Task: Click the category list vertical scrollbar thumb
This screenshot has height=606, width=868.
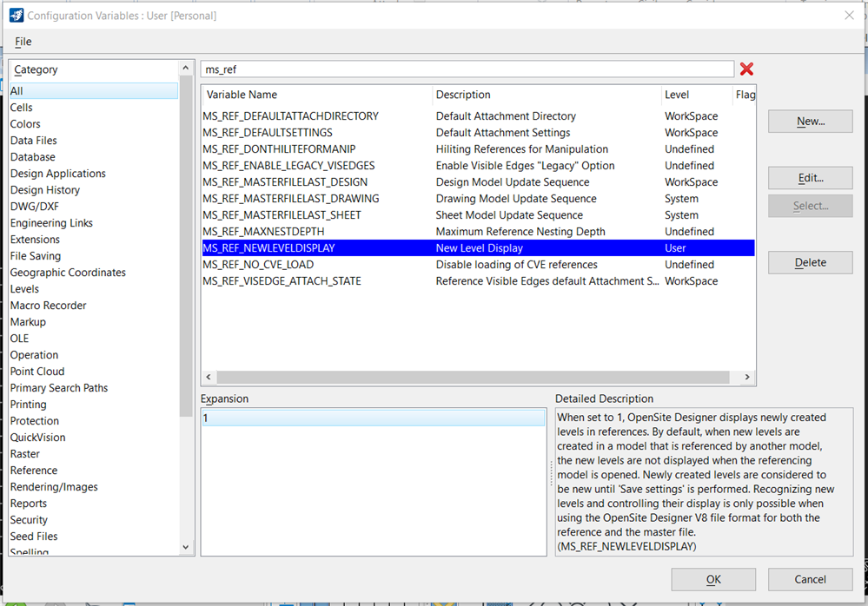Action: (185, 246)
